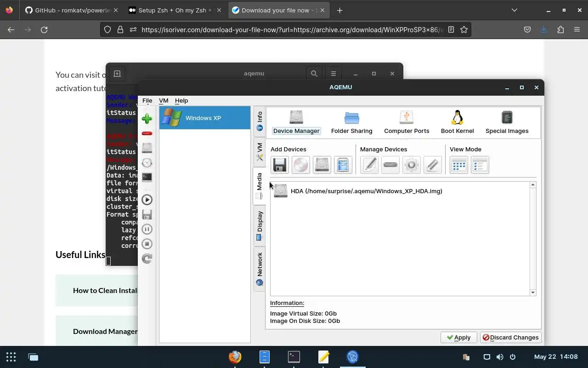
Task: Add a new virtual machine with the green plus
Action: click(x=147, y=119)
